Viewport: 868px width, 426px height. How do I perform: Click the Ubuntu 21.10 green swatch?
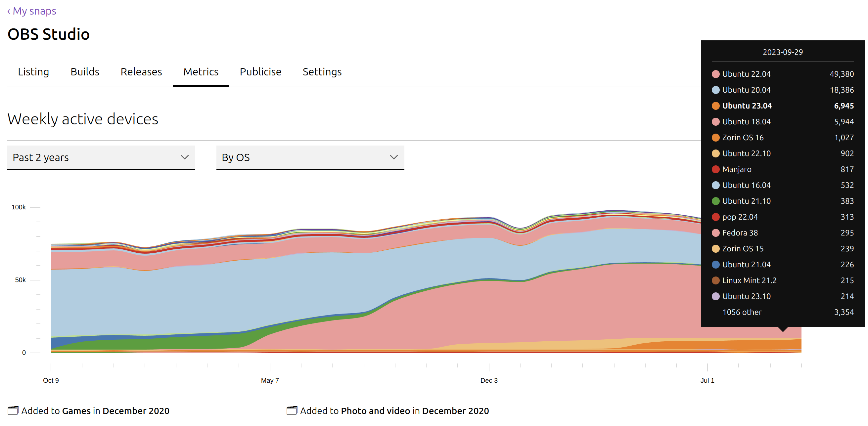(716, 201)
